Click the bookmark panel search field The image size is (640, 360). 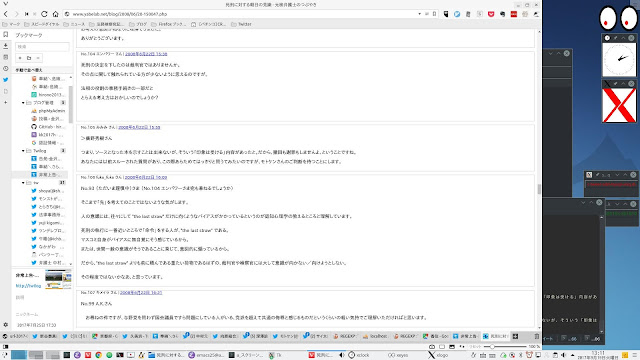[x=42, y=47]
